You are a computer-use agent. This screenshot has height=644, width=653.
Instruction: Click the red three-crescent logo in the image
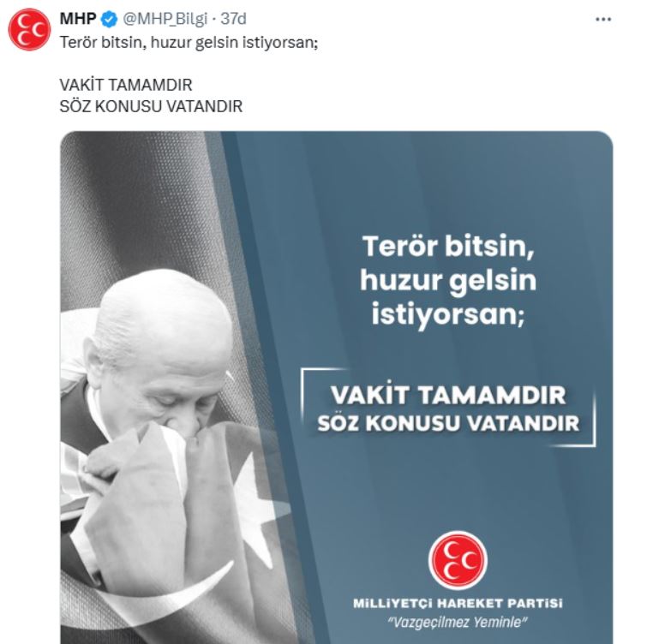(x=458, y=560)
